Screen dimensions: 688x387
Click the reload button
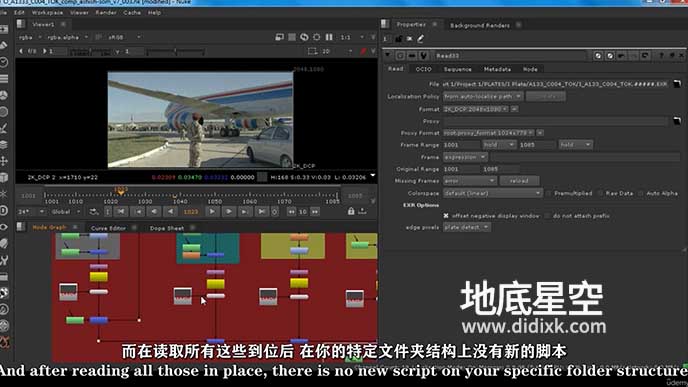[519, 181]
